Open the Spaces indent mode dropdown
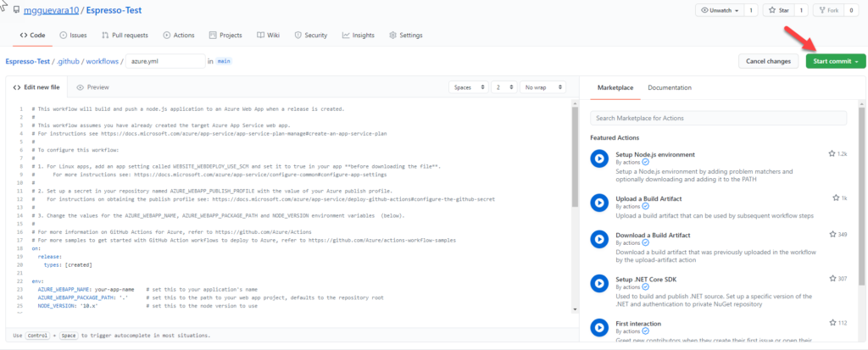 pyautogui.click(x=469, y=87)
